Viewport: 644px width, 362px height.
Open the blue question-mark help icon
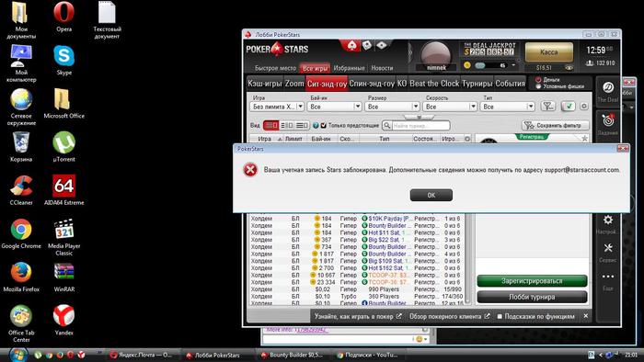tap(316, 126)
